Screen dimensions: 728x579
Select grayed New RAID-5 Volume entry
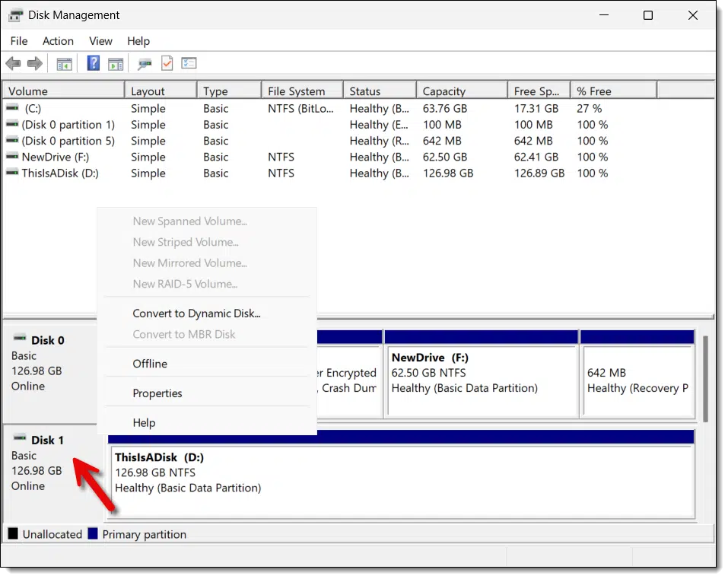207,284
